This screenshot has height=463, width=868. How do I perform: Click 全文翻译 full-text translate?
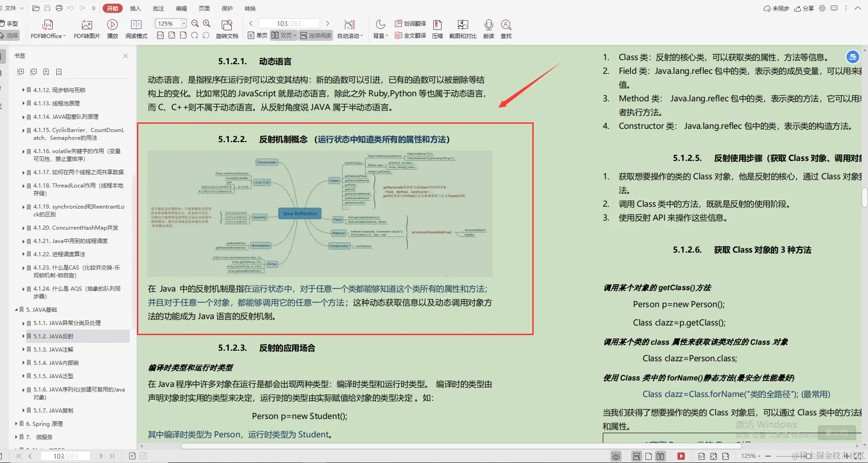click(x=410, y=35)
